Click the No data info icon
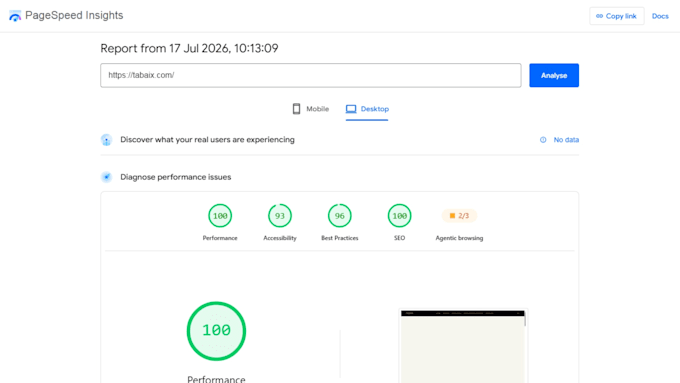This screenshot has width=680, height=383. tap(543, 140)
